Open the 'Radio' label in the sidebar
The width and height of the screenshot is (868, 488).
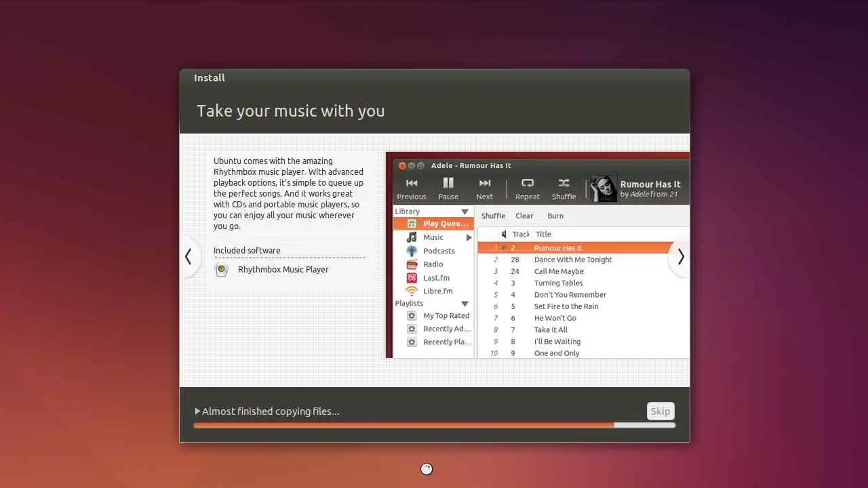coord(433,264)
